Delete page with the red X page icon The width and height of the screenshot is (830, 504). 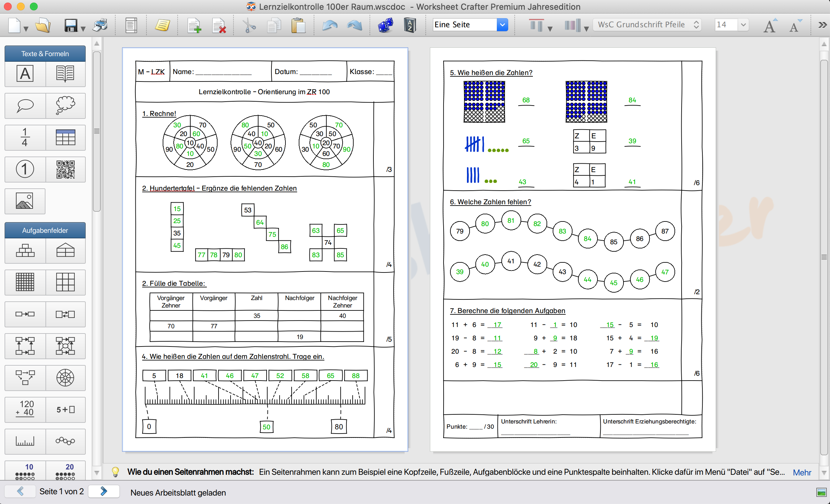(x=219, y=26)
